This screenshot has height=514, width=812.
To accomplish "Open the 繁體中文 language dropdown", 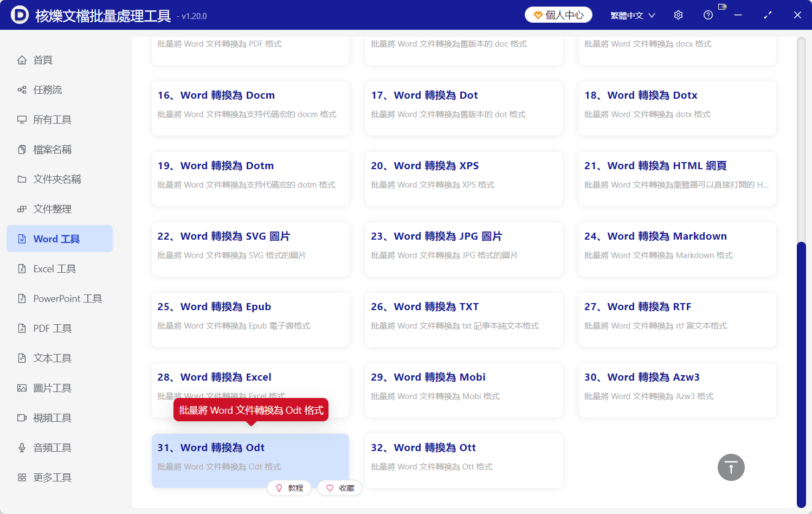I will point(633,15).
